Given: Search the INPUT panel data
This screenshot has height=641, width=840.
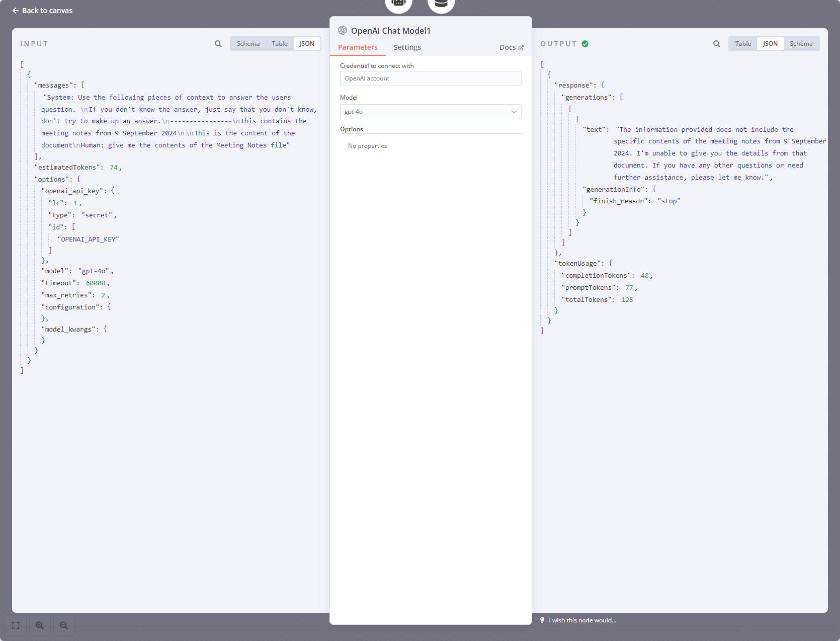Looking at the screenshot, I should pyautogui.click(x=218, y=44).
